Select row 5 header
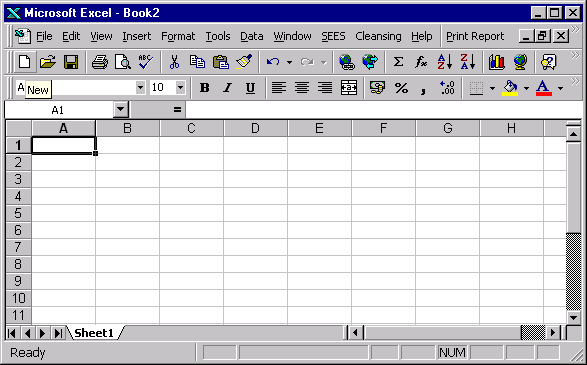This screenshot has height=365, width=587. (18, 213)
